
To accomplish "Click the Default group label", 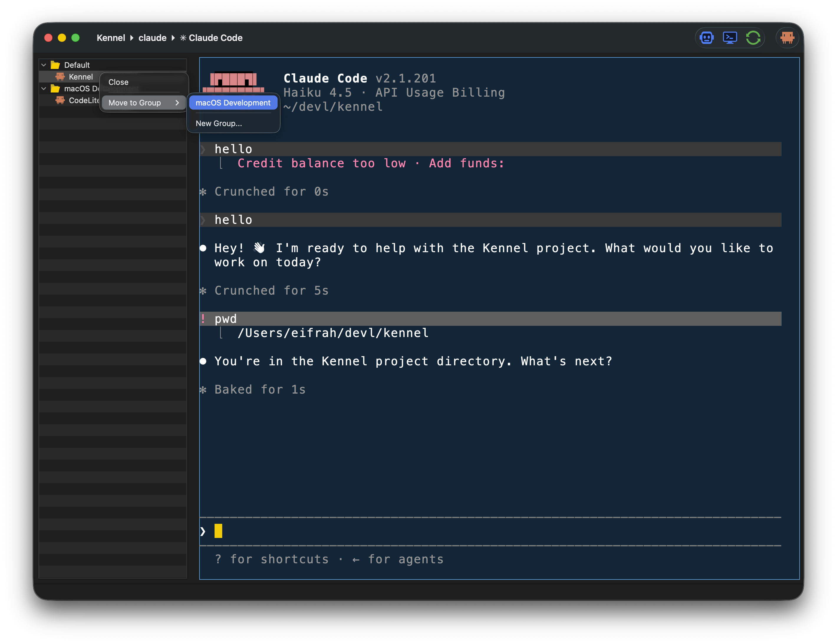I will click(77, 65).
